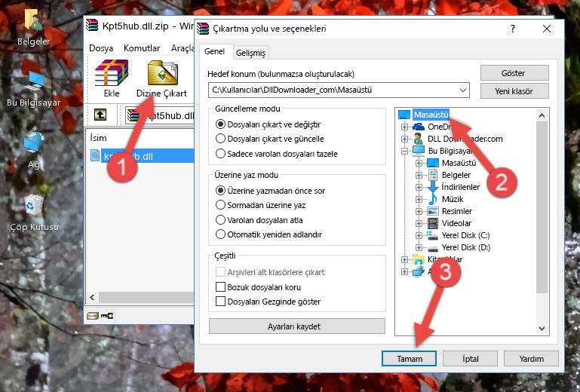Click the Göster button
Viewport: 580px width, 392px height.
[x=514, y=73]
